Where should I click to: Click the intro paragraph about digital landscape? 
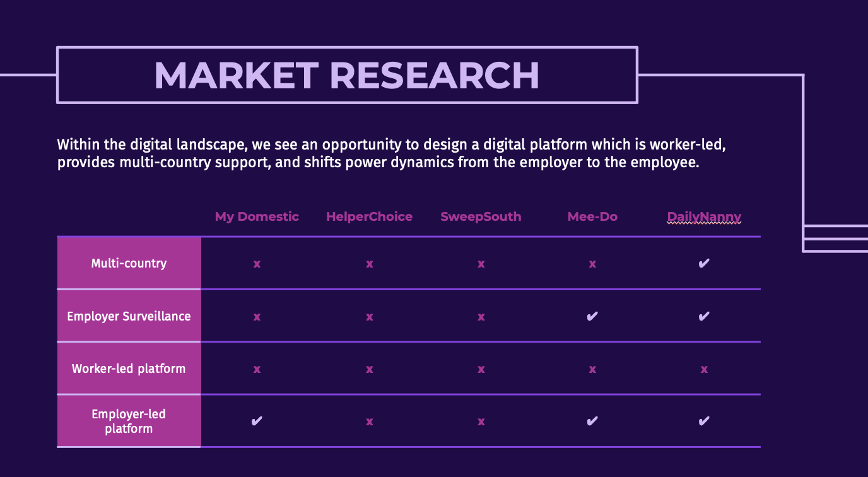coord(391,153)
